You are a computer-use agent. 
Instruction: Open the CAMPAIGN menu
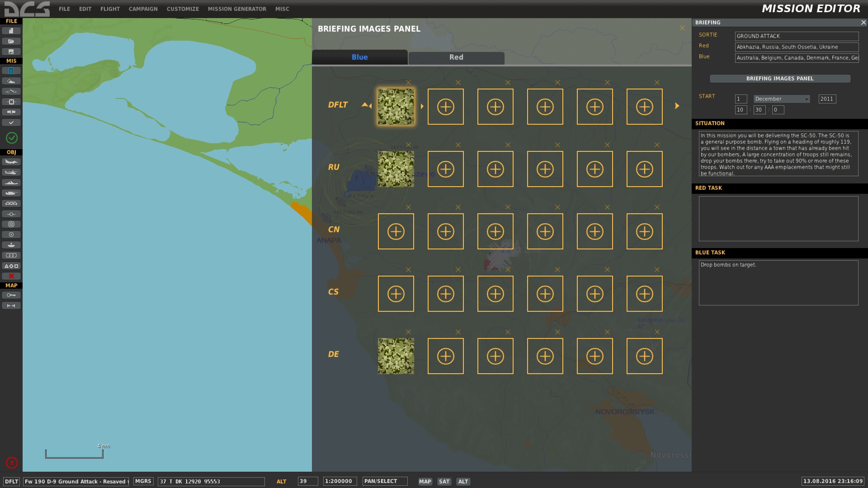[143, 9]
